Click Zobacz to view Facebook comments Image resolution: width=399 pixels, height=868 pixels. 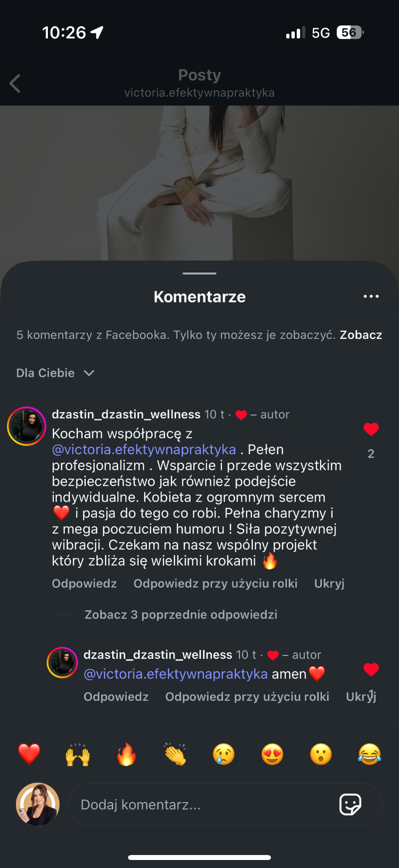[361, 335]
